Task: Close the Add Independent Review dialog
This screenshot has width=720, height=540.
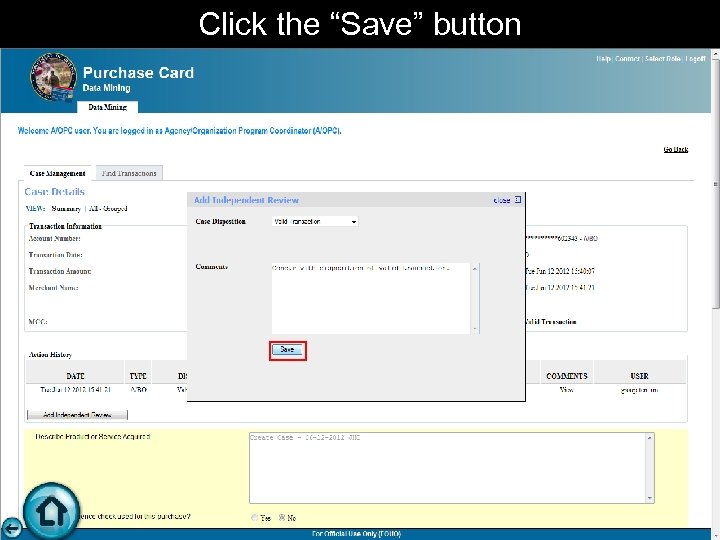Action: pos(507,200)
